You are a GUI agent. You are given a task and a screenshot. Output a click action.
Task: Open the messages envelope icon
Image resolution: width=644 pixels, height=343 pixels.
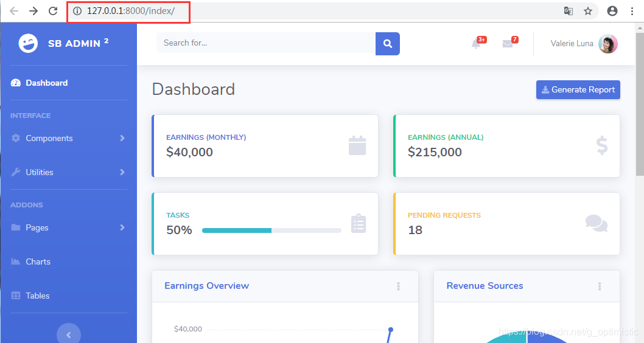pos(508,44)
